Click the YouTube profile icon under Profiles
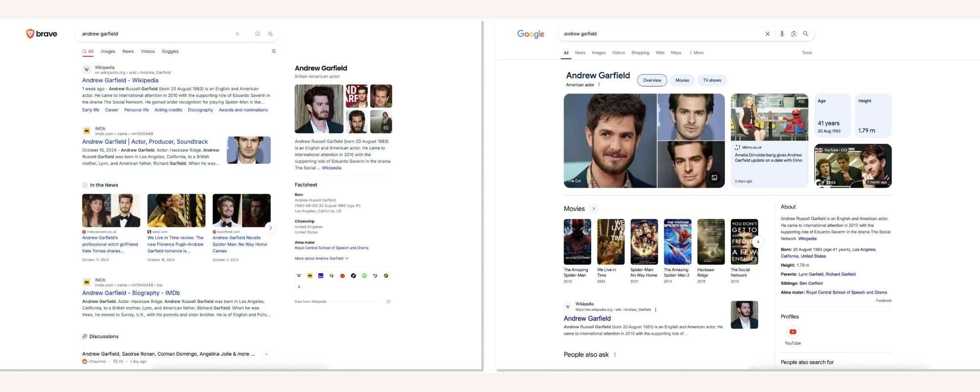Screen dimensions: 980x392 click(x=793, y=331)
